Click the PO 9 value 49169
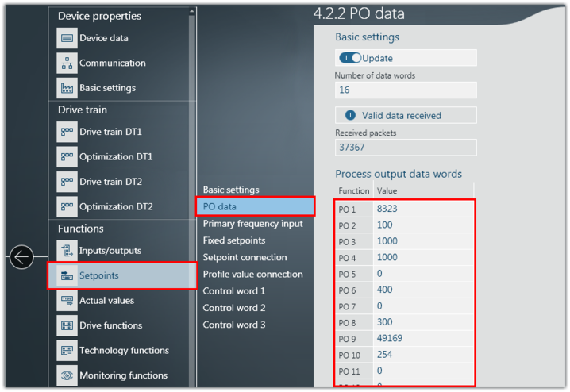Viewport: 570px width, 392px height. pos(424,338)
